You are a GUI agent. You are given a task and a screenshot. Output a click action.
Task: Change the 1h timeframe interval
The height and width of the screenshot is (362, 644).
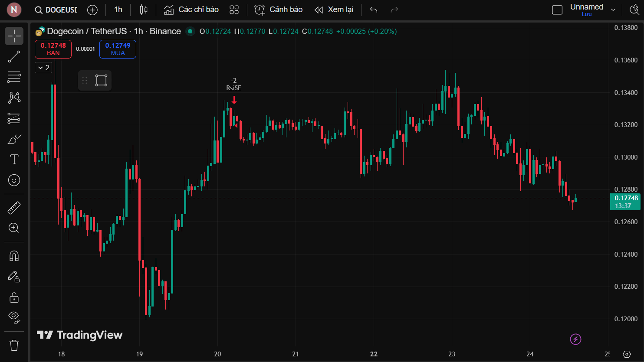(x=118, y=10)
